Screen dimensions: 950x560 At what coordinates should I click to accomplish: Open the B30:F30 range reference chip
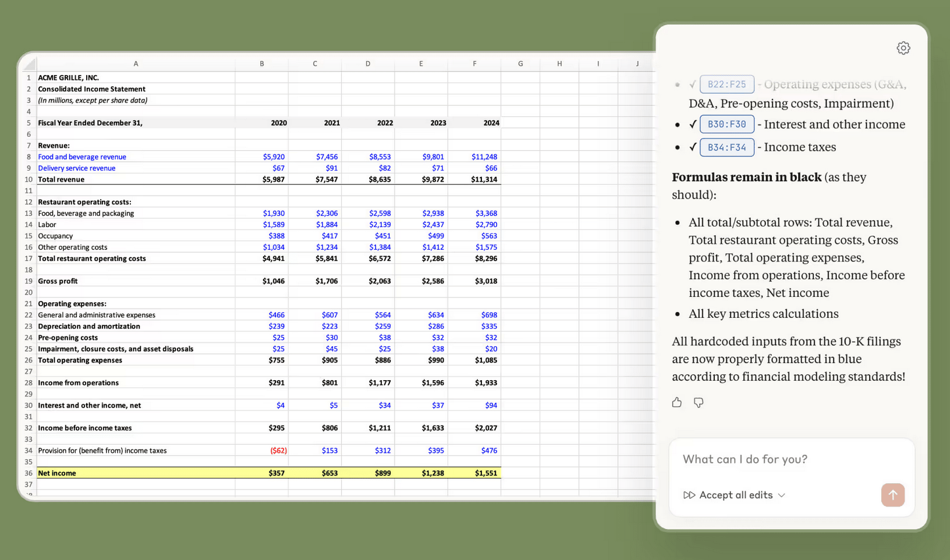click(726, 124)
